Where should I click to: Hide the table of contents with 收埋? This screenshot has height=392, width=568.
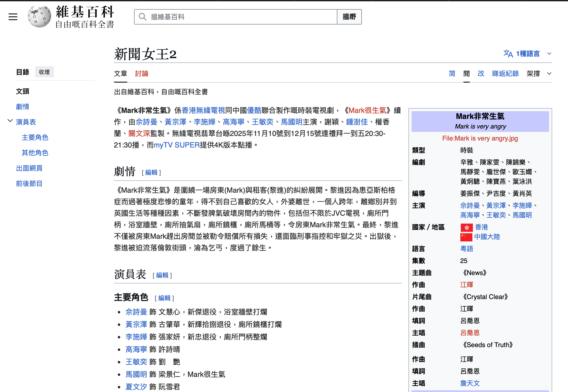(44, 72)
